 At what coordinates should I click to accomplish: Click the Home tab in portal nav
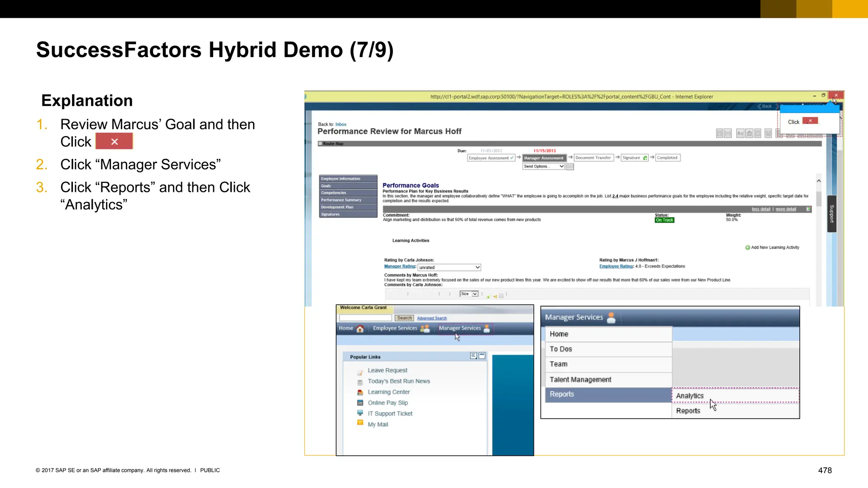351,328
